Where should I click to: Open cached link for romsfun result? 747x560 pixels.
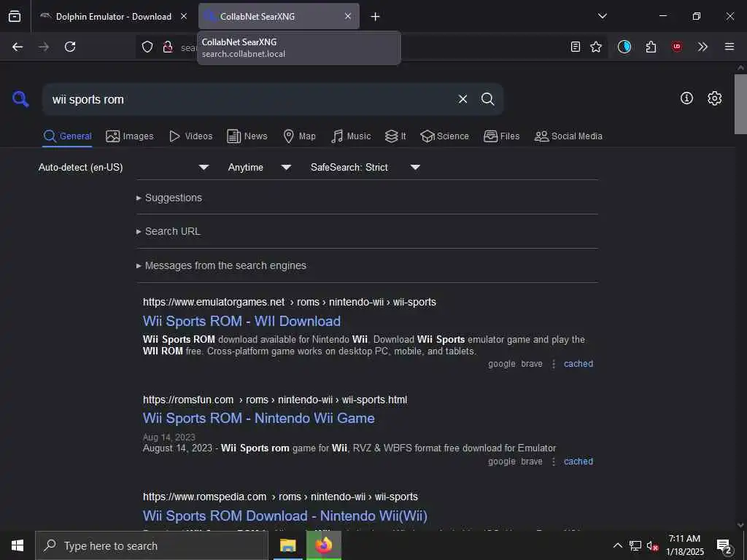578,462
